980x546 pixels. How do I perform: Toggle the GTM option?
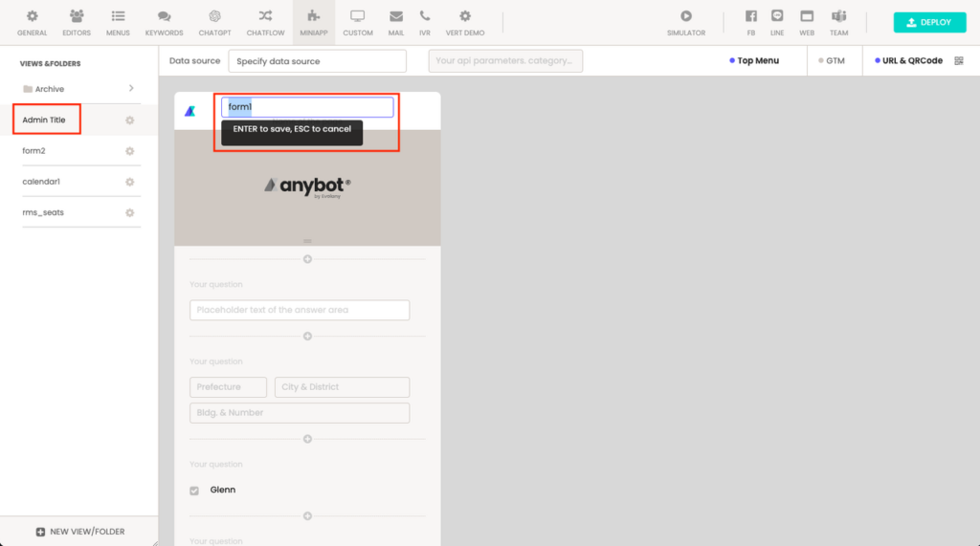pos(831,60)
